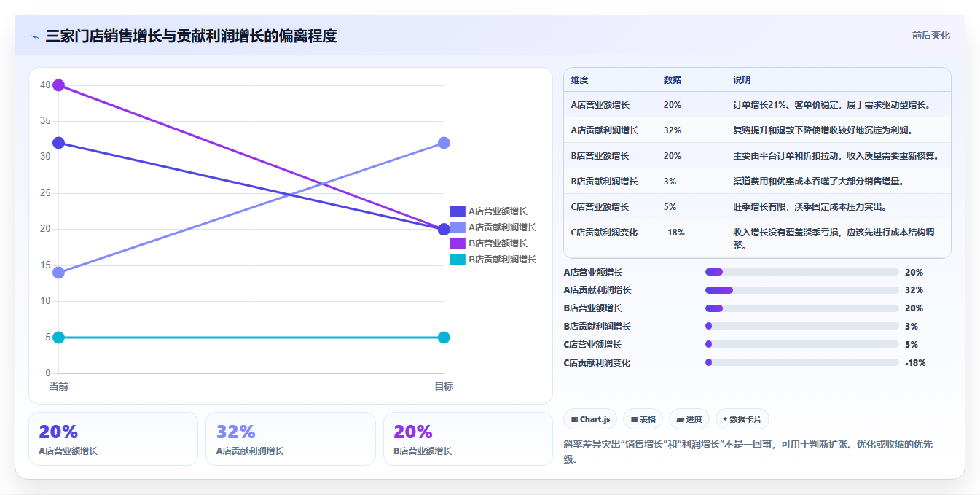
Task: Toggle the B店营业额增长 legend swatch
Action: tap(458, 243)
